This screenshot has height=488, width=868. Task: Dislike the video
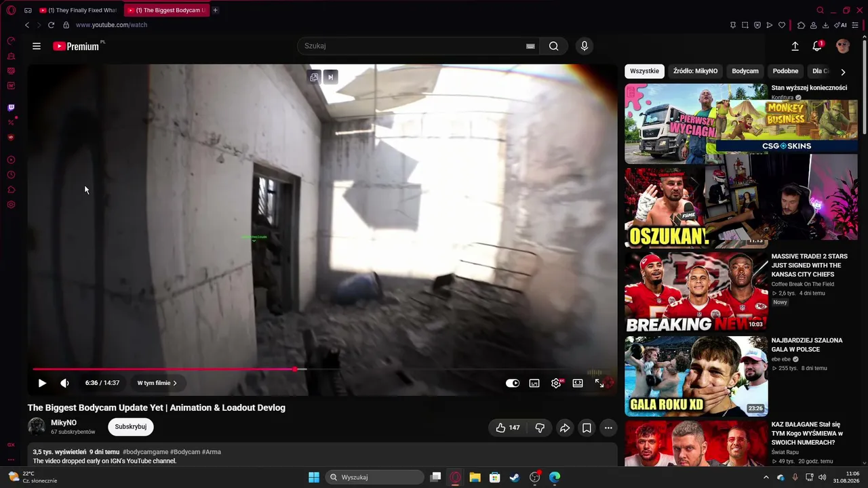(x=540, y=428)
